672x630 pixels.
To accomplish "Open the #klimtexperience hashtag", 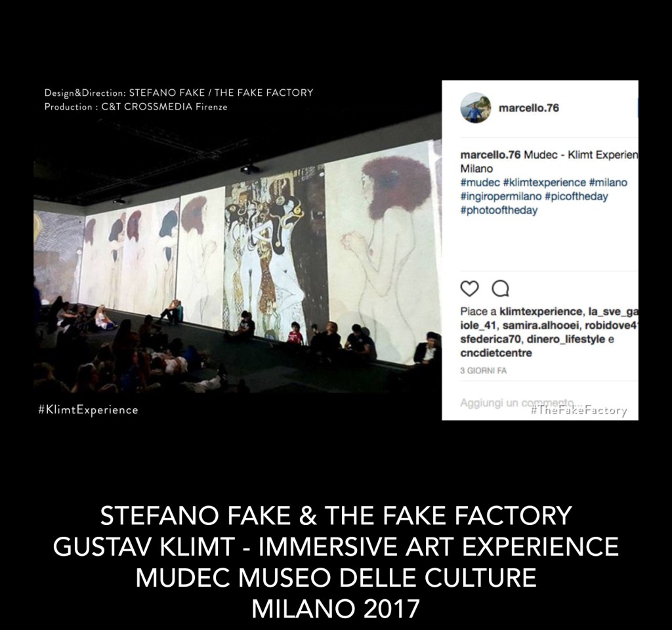I will [x=544, y=182].
